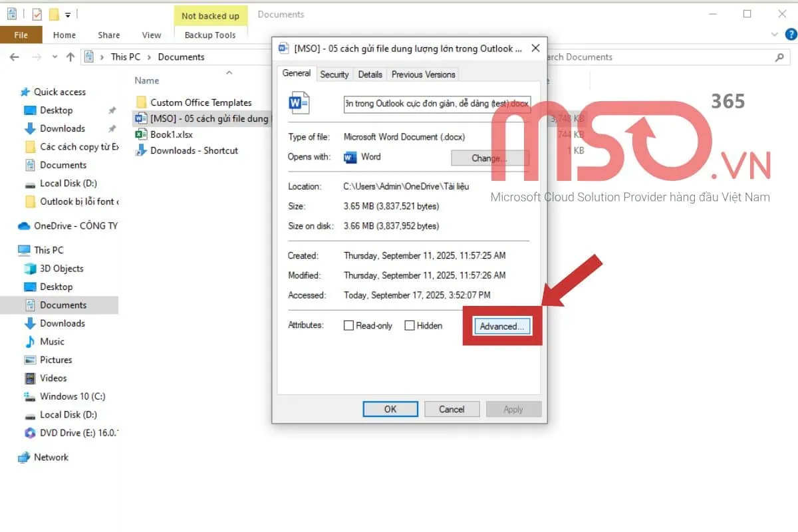Click the up-directory arrow icon
This screenshot has height=532, width=798.
70,57
